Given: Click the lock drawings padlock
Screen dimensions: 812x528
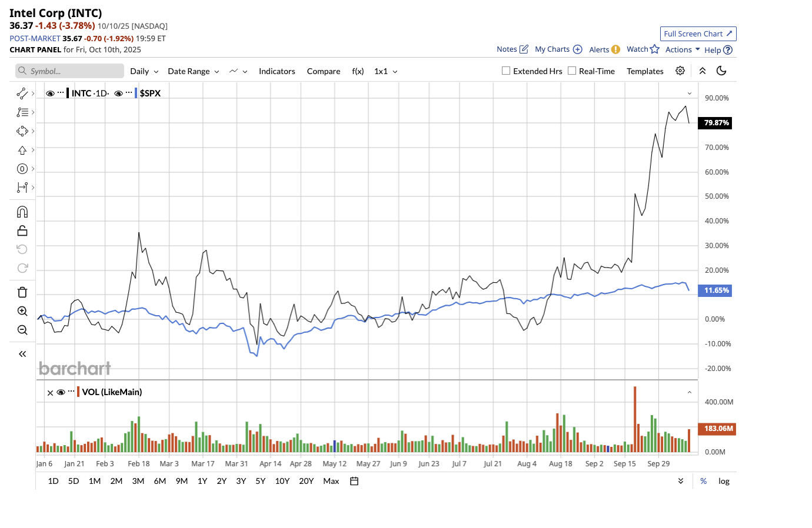Looking at the screenshot, I should click(x=22, y=230).
